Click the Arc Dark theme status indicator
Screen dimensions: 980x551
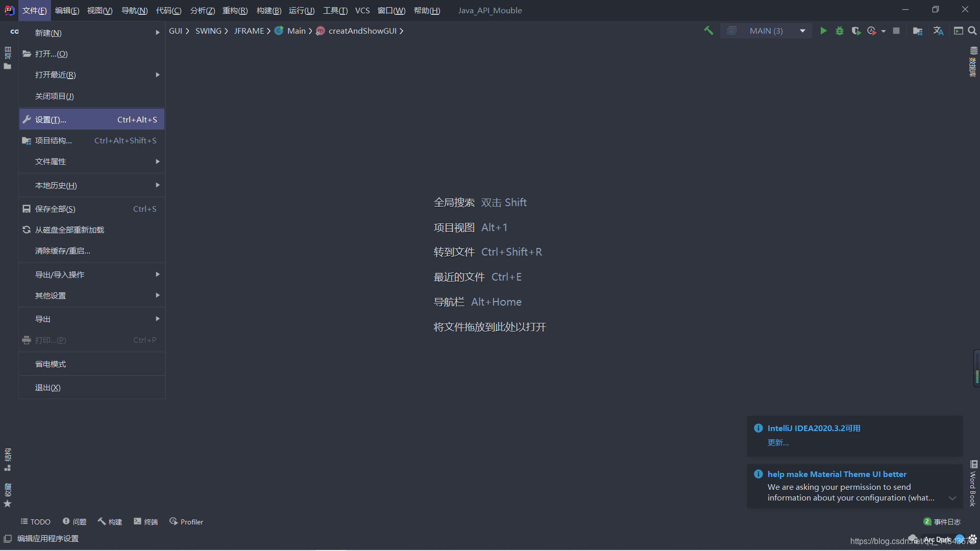(937, 539)
